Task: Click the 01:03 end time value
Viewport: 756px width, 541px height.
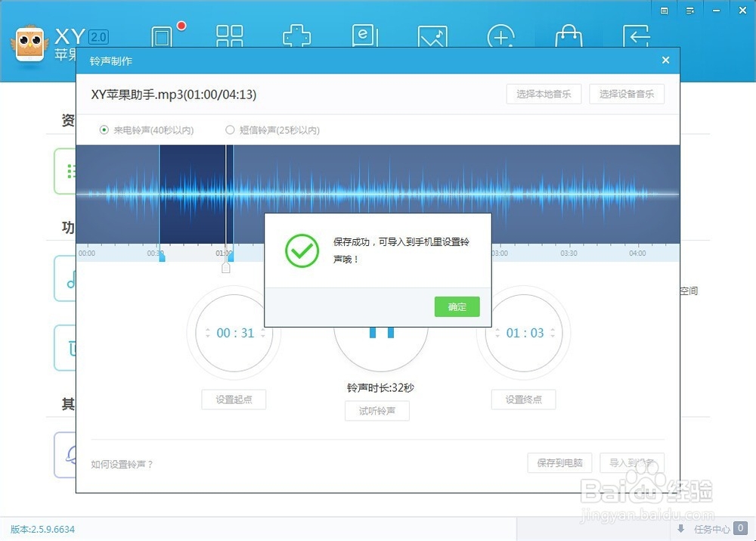Action: pos(525,333)
